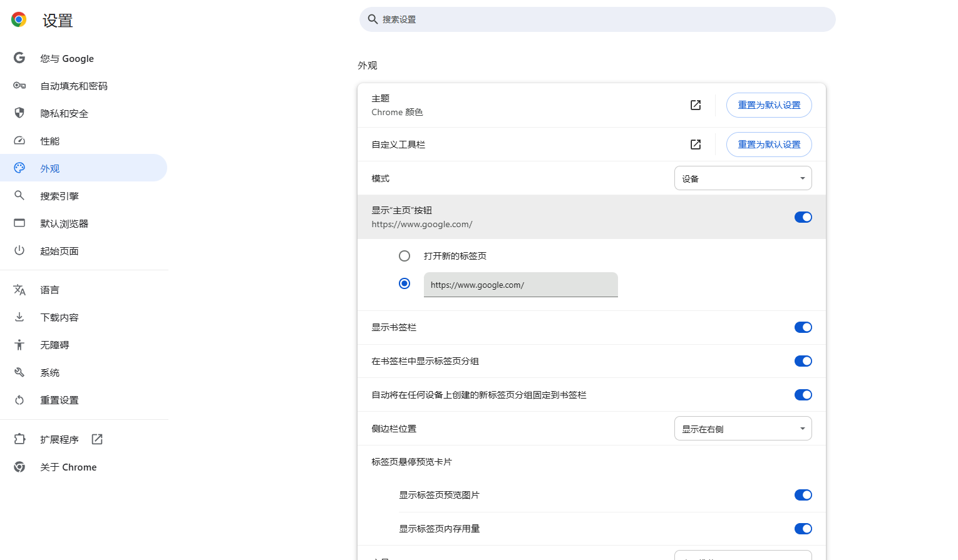Image resolution: width=958 pixels, height=560 pixels.
Task: Open 隐私和安全 settings section
Action: (x=83, y=113)
